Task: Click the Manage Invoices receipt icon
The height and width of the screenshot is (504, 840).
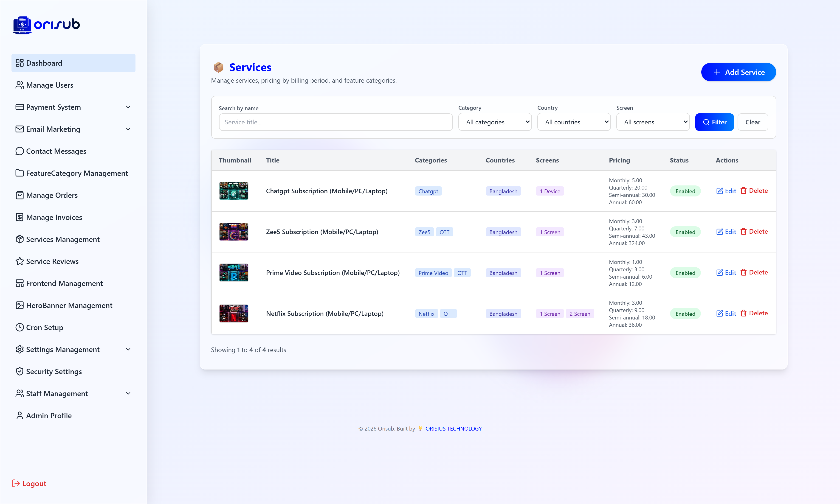Action: click(20, 217)
